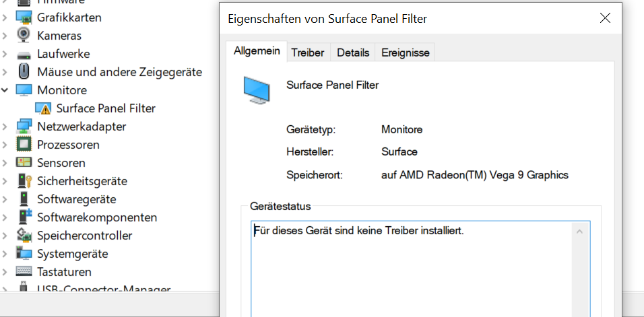
Task: Select the Netzwerkadapter label in the tree
Action: 82,127
